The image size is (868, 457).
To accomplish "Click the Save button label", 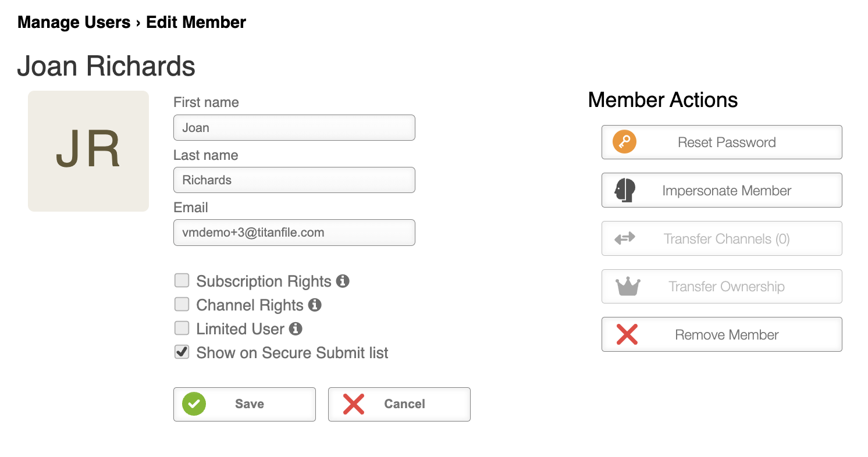I will 250,404.
